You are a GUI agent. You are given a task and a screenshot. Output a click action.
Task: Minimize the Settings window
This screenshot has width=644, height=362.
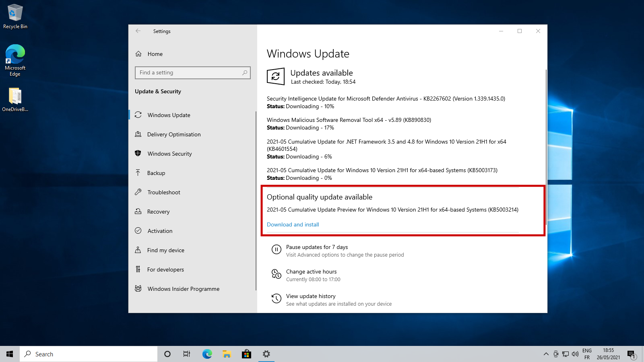click(x=501, y=31)
